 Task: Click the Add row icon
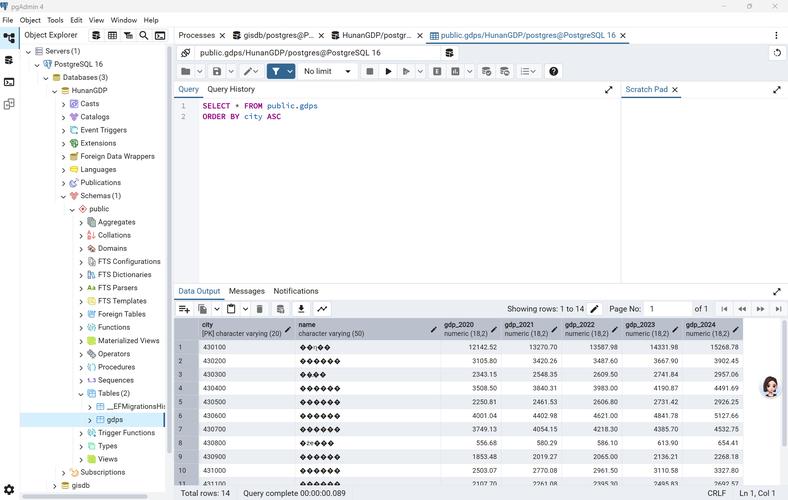tap(184, 309)
